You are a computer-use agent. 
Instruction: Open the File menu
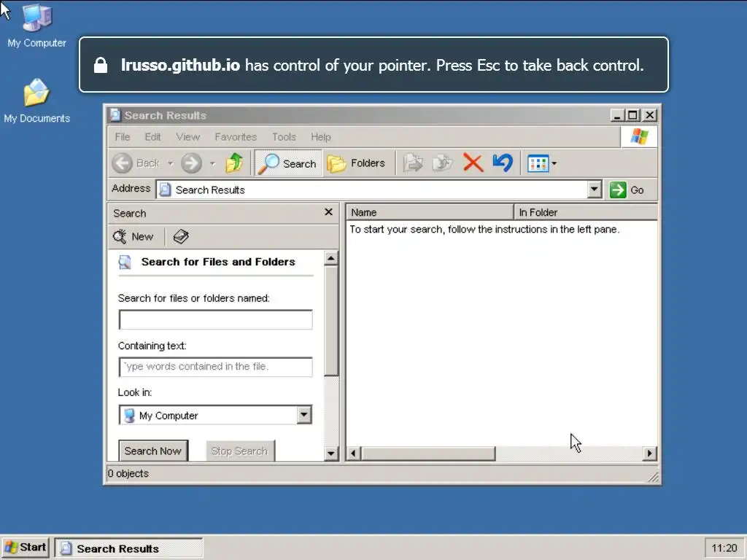[x=123, y=137]
